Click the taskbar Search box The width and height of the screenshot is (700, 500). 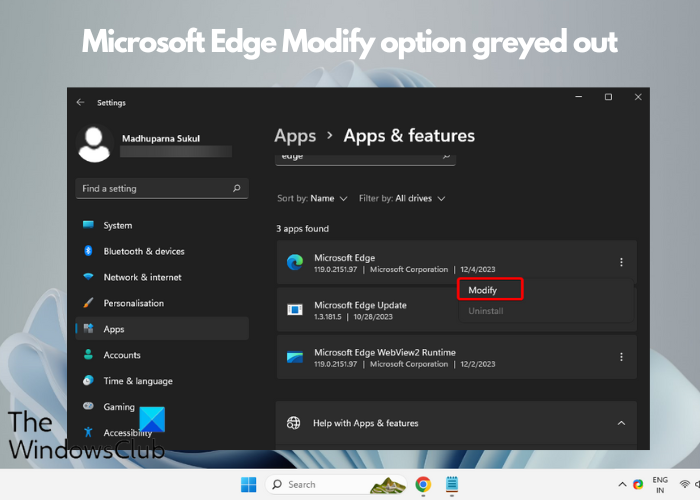tap(336, 484)
